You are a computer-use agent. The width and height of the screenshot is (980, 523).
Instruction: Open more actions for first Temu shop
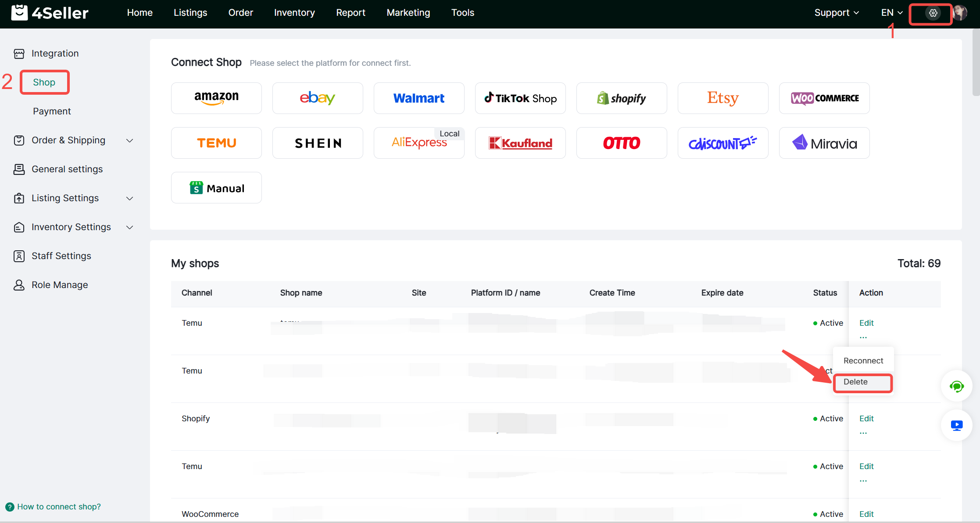[863, 337]
